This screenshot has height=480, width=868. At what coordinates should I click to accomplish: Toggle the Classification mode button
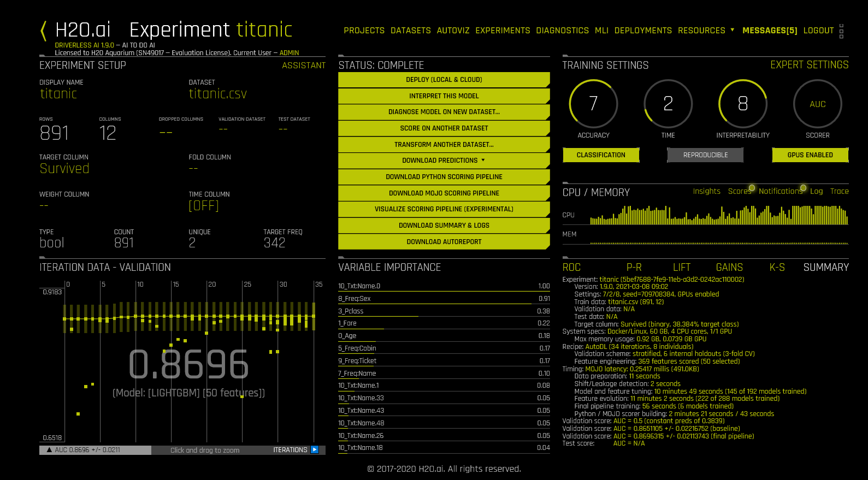click(601, 155)
